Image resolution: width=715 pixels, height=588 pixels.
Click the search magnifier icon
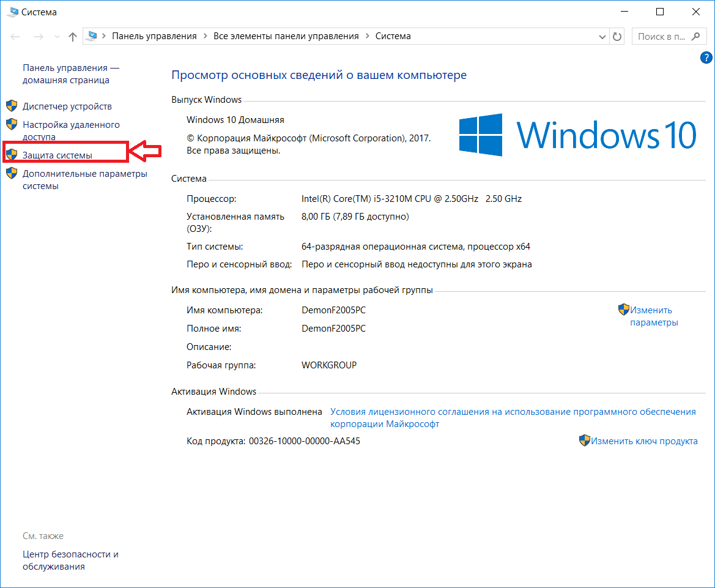(696, 37)
